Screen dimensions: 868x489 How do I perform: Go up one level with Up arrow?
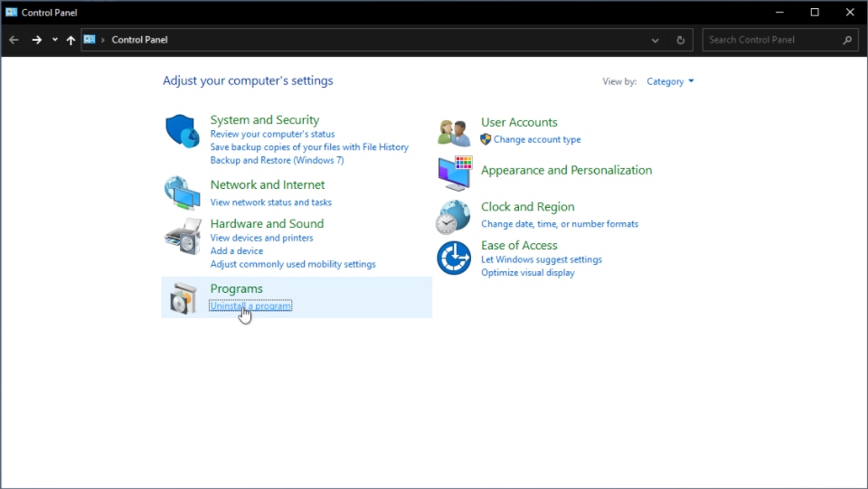pyautogui.click(x=71, y=40)
